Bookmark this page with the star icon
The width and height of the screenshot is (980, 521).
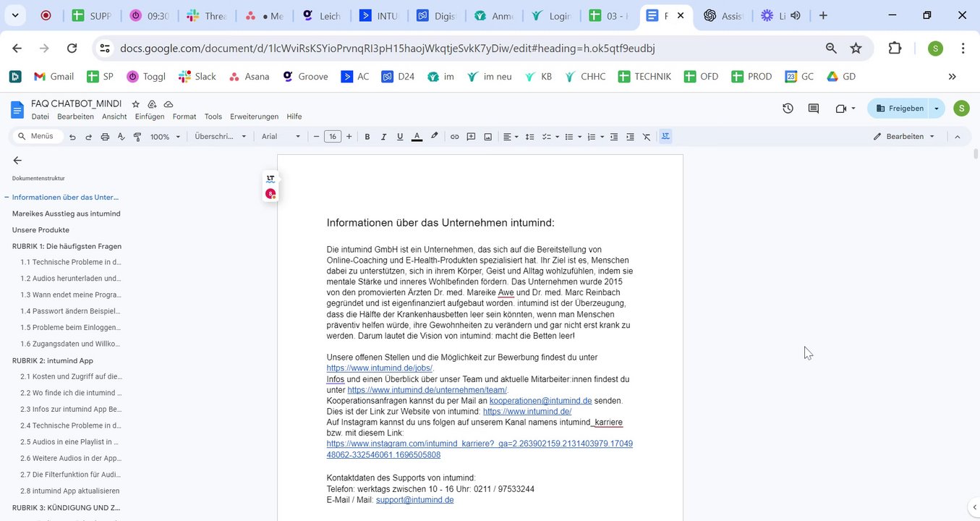pyautogui.click(x=856, y=48)
